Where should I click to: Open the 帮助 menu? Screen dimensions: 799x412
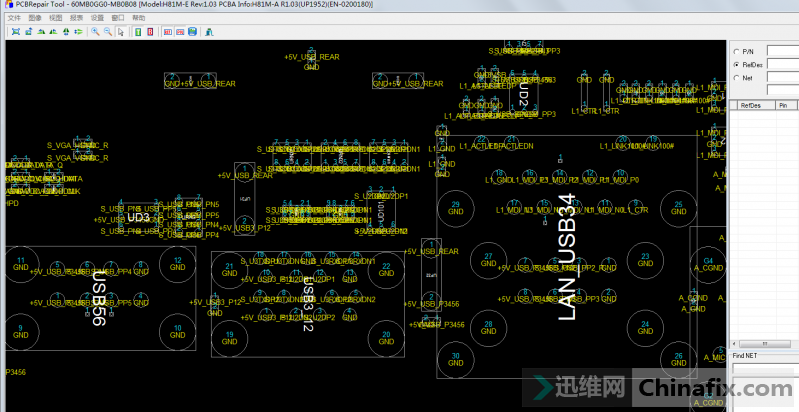(x=139, y=18)
